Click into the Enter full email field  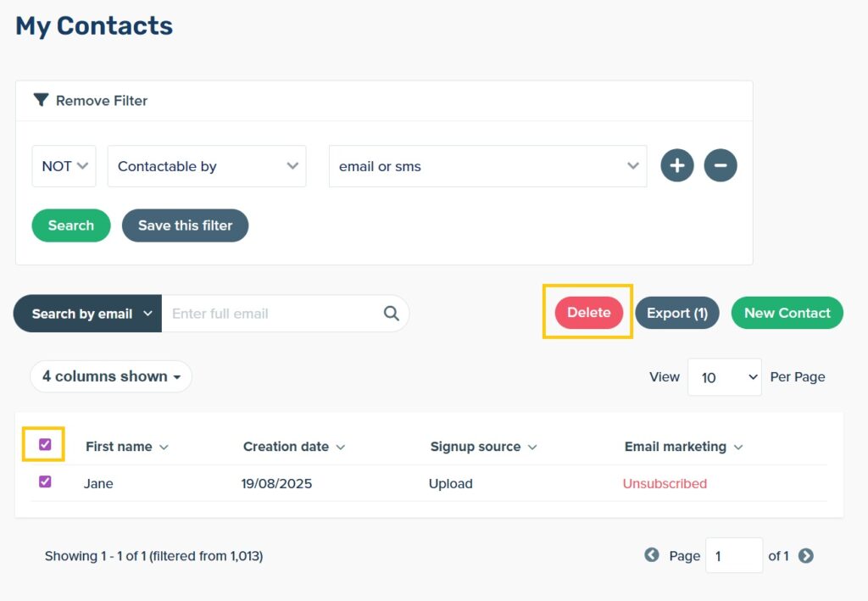[x=271, y=314]
